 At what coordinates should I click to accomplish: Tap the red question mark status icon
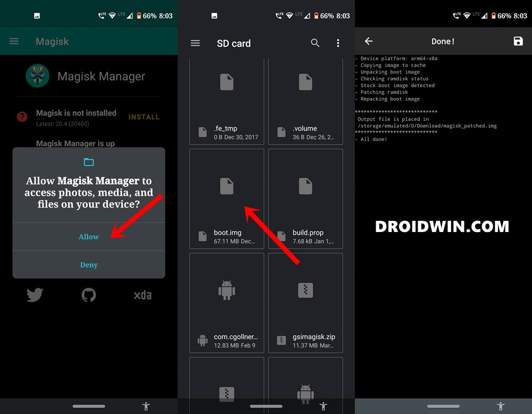click(x=22, y=117)
